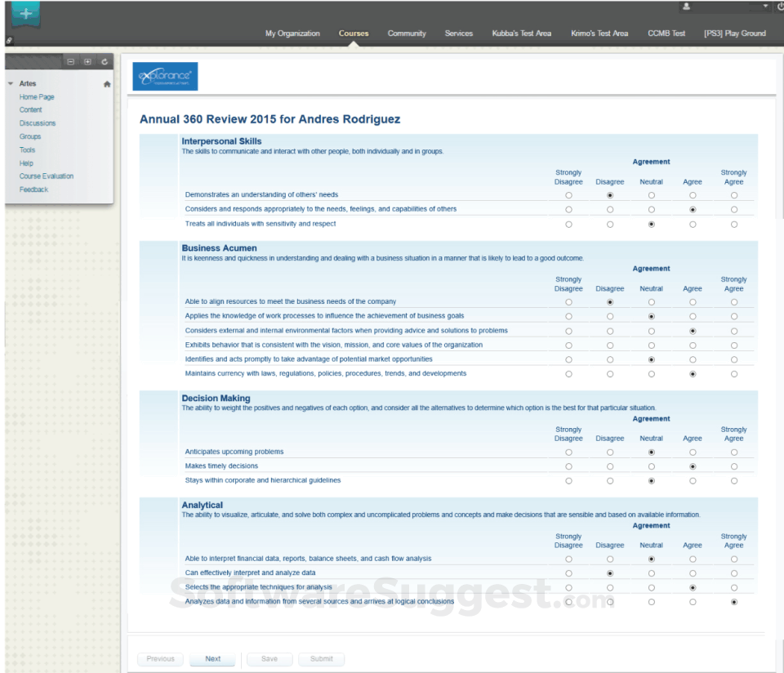Select Neutral for 'Considers and responds appropriately' row
This screenshot has height=673, width=784.
[652, 210]
